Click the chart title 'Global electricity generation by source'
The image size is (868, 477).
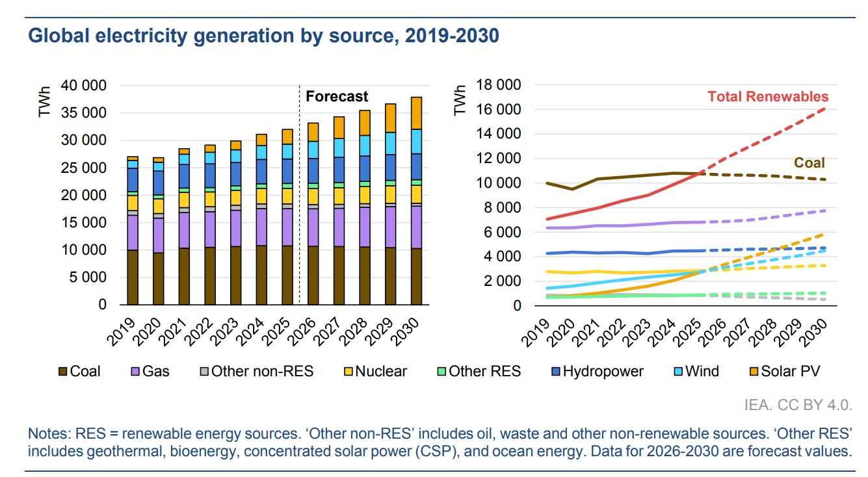pos(263,36)
